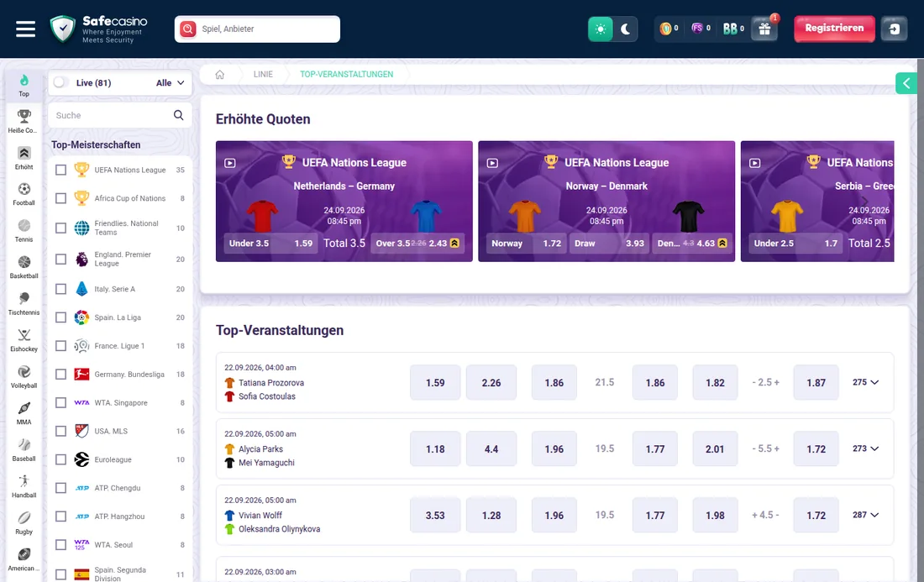Viewport: 924px width, 582px height.
Task: Expand 273 markets for Alycia Parks match
Action: coord(866,448)
